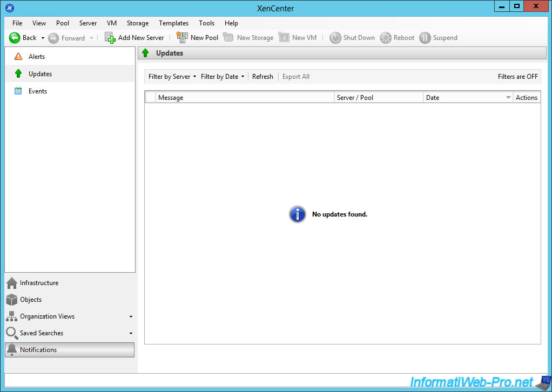Sort by the Message column header
This screenshot has width=552, height=392.
[245, 98]
